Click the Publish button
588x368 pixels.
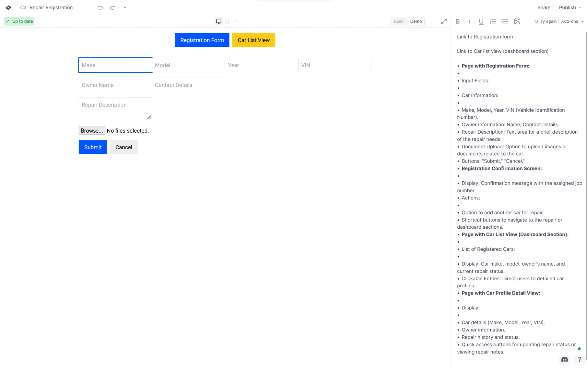click(567, 7)
